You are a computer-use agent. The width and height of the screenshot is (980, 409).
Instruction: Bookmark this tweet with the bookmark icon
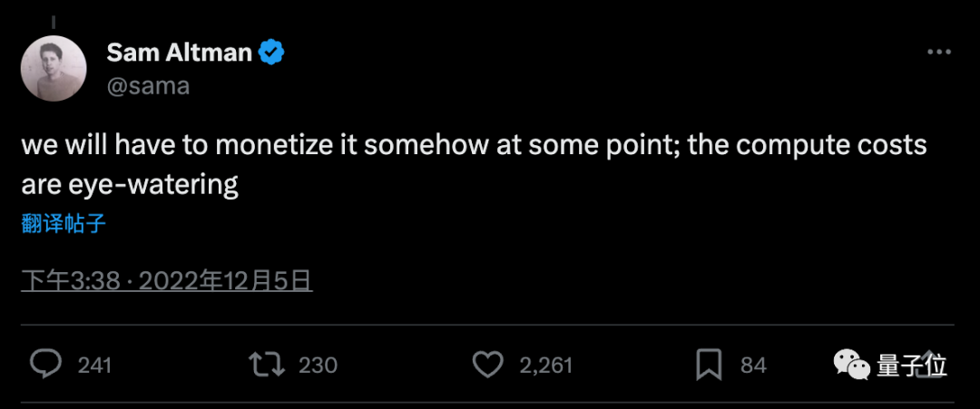[x=709, y=365]
